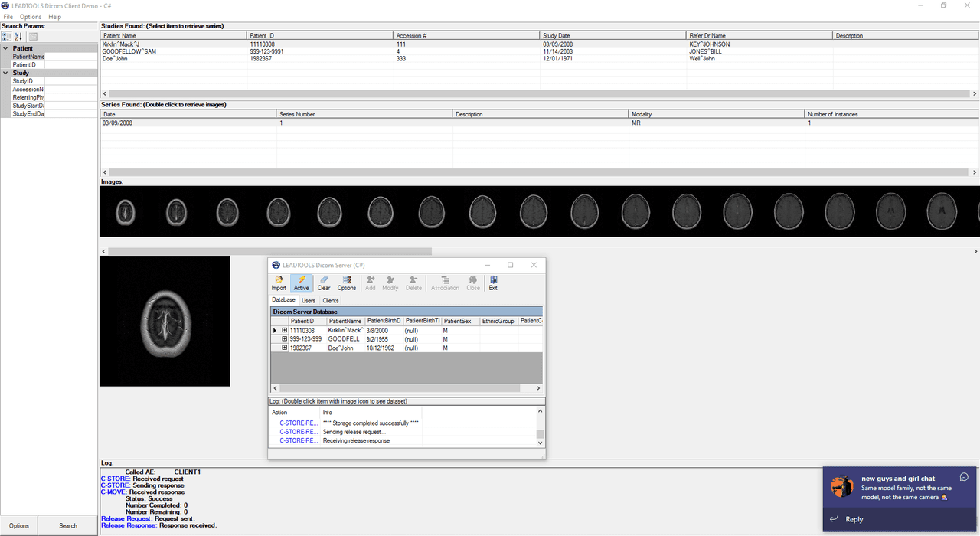Open the Options menu in Dicom Client
980x536 pixels.
coord(31,17)
